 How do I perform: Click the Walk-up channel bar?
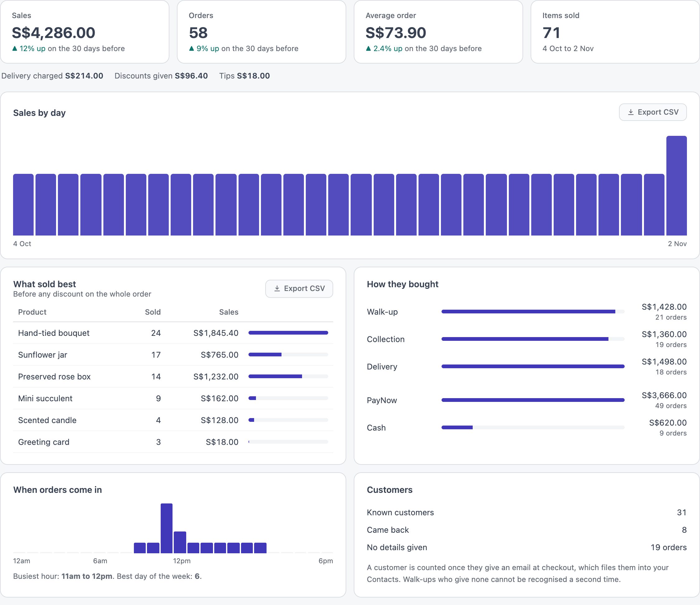(x=533, y=312)
